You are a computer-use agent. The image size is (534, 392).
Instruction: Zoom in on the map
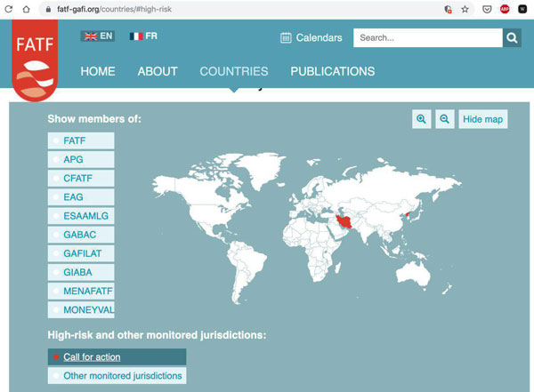(422, 119)
